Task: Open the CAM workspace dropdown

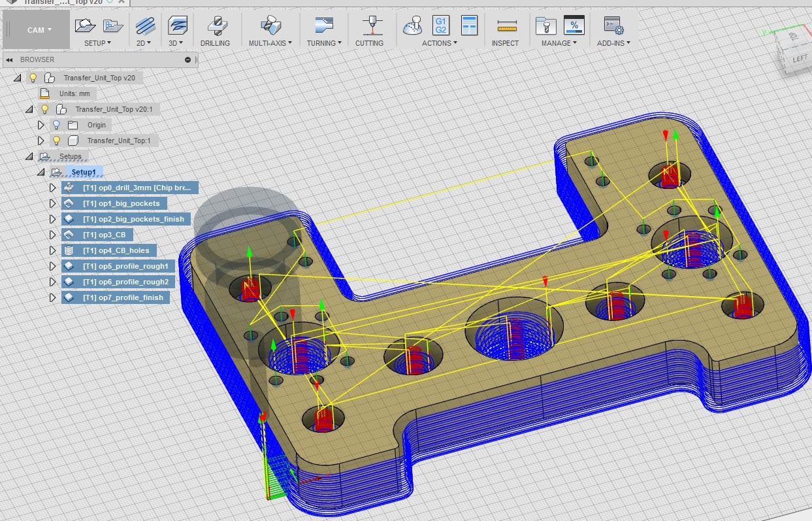Action: coord(39,30)
